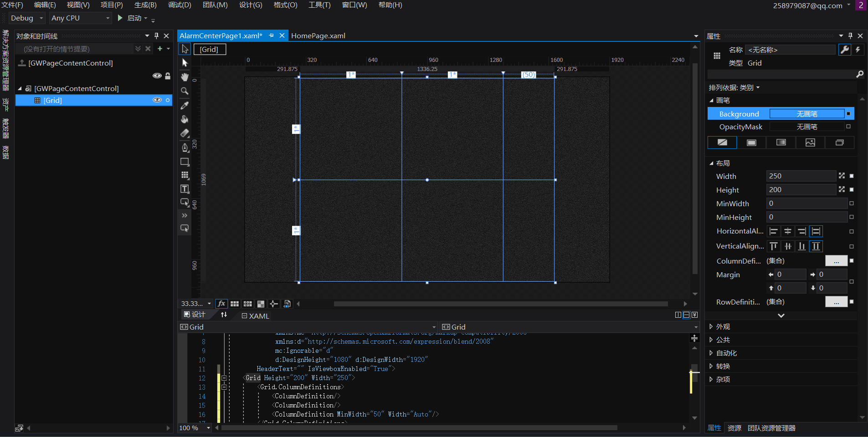This screenshot has width=868, height=437.
Task: Select the Pan (hand) tool
Action: pyautogui.click(x=185, y=77)
